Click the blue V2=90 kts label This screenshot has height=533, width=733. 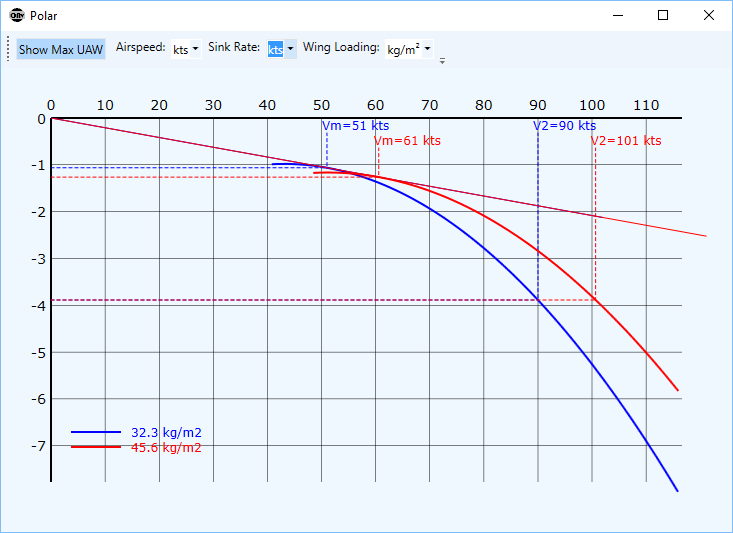(x=564, y=126)
